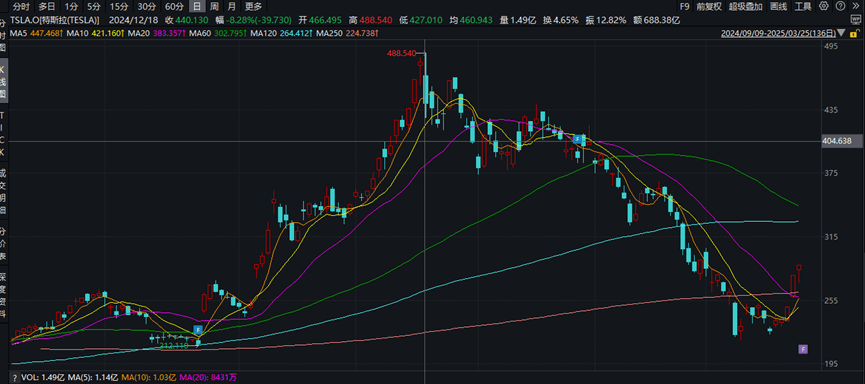
Task: Select the 周 weekly period
Action: (214, 7)
